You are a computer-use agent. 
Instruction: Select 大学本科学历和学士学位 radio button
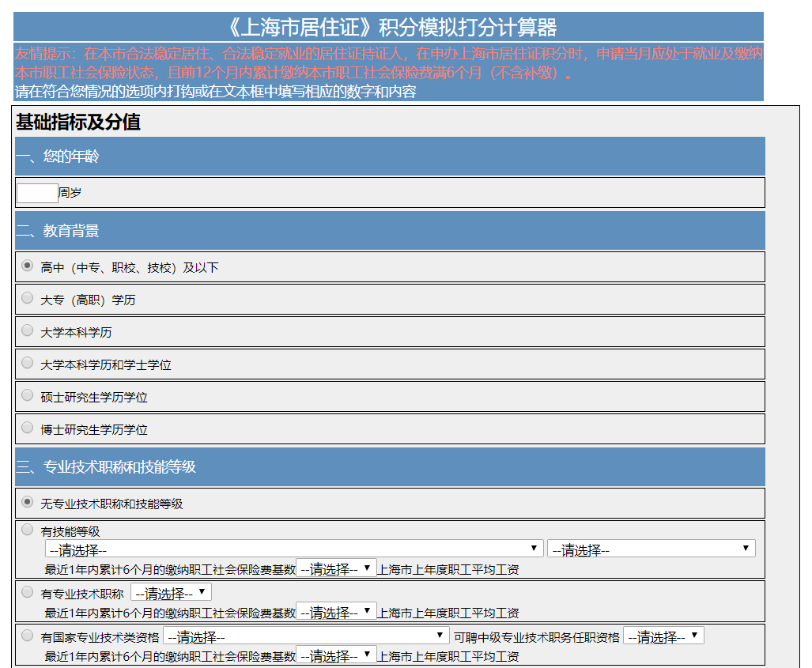(28, 363)
